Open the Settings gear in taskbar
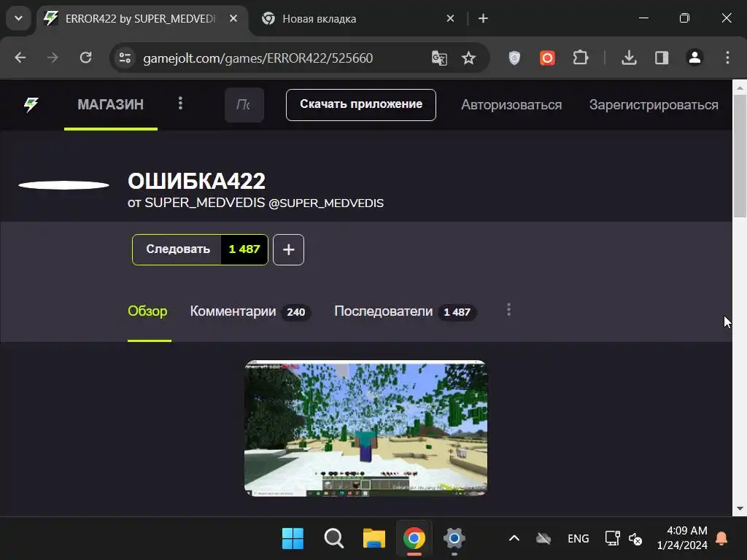This screenshot has width=747, height=560. pyautogui.click(x=454, y=539)
